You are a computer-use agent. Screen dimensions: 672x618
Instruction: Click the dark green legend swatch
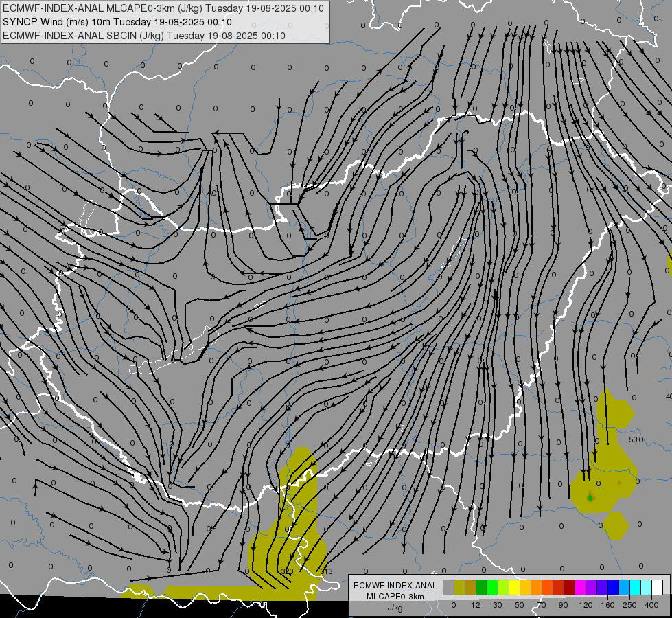482,587
